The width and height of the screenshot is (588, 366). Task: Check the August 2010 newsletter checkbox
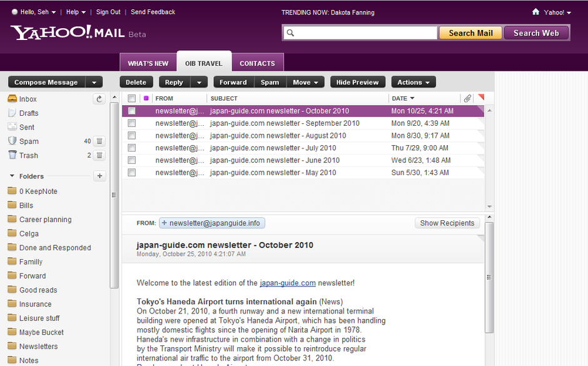pyautogui.click(x=131, y=135)
